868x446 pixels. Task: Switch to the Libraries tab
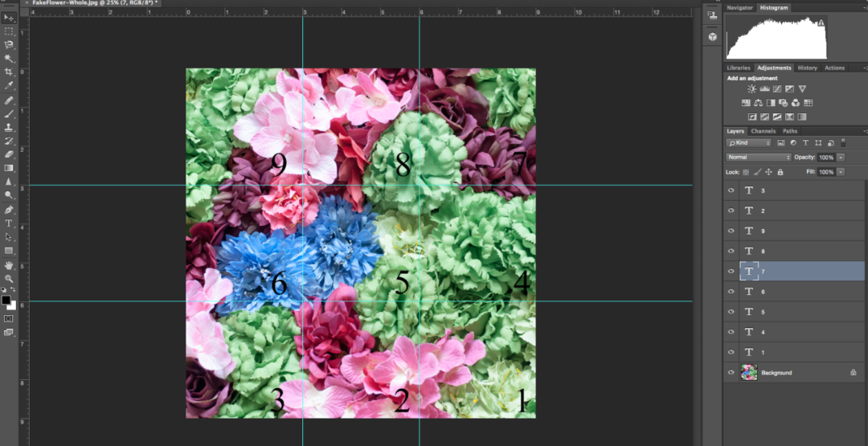tap(739, 68)
